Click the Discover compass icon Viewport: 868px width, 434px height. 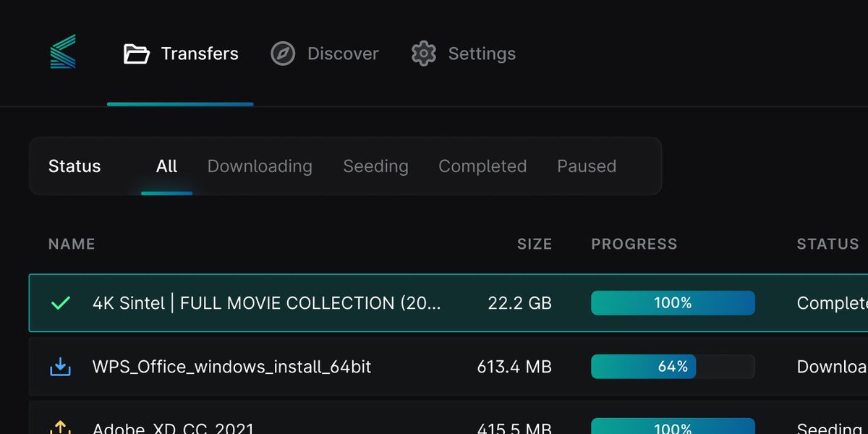coord(283,54)
